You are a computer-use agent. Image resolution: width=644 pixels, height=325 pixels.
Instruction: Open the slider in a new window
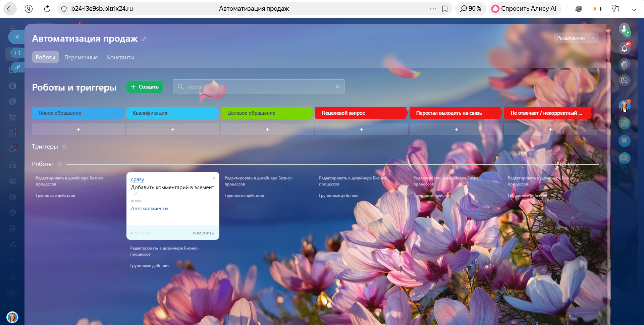point(17,53)
